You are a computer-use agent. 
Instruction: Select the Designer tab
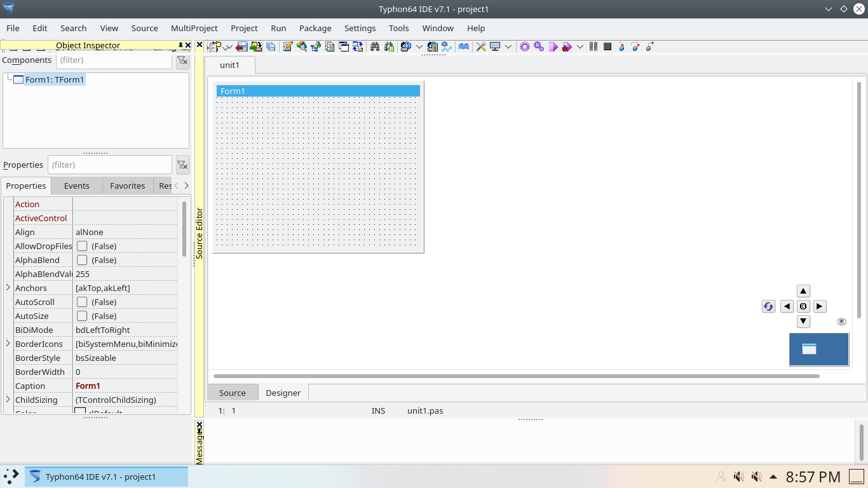(x=283, y=393)
